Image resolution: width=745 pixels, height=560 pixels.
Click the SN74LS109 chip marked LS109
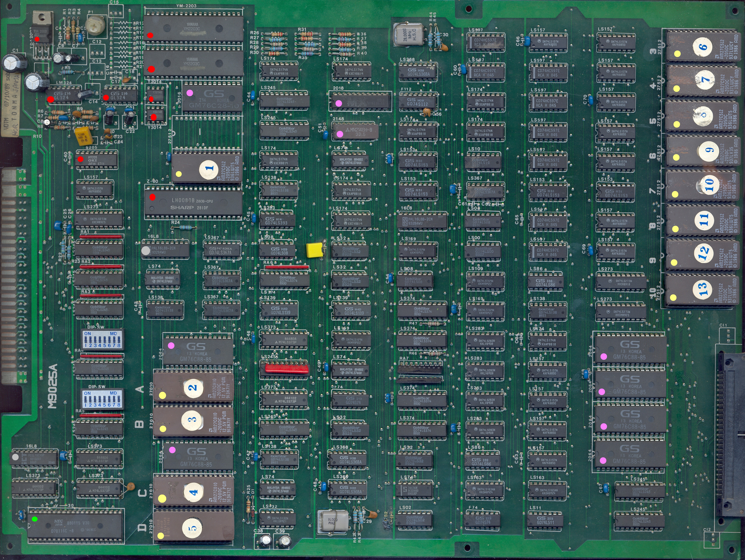coord(485,281)
